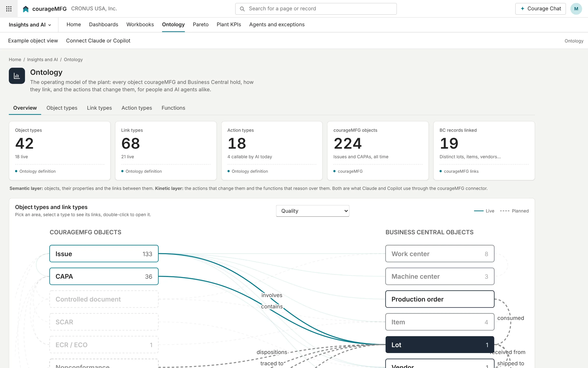The height and width of the screenshot is (368, 588).
Task: Click the Object types 42 card
Action: point(60,151)
